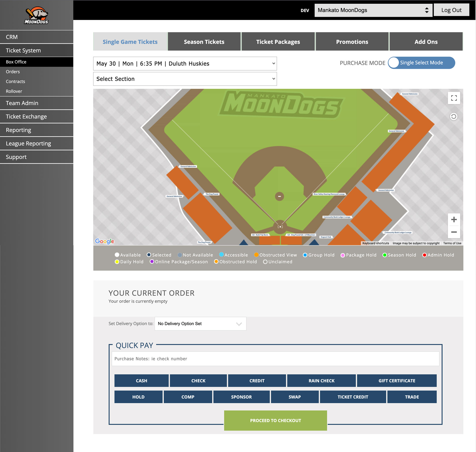Open League Reporting in sidebar

(x=37, y=143)
